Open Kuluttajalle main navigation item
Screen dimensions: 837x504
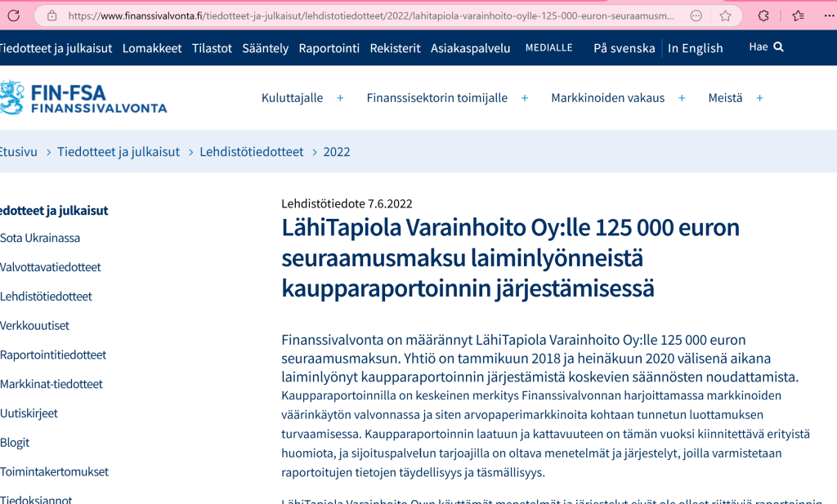292,98
